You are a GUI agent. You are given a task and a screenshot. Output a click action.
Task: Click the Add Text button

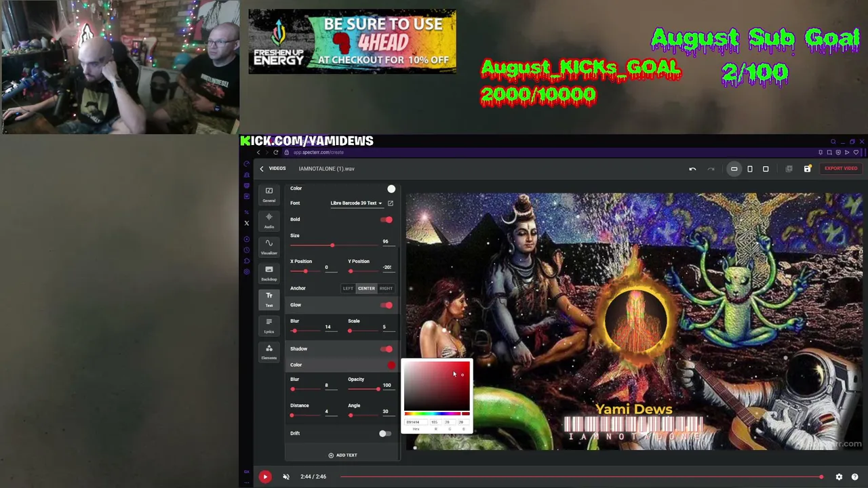pos(342,455)
